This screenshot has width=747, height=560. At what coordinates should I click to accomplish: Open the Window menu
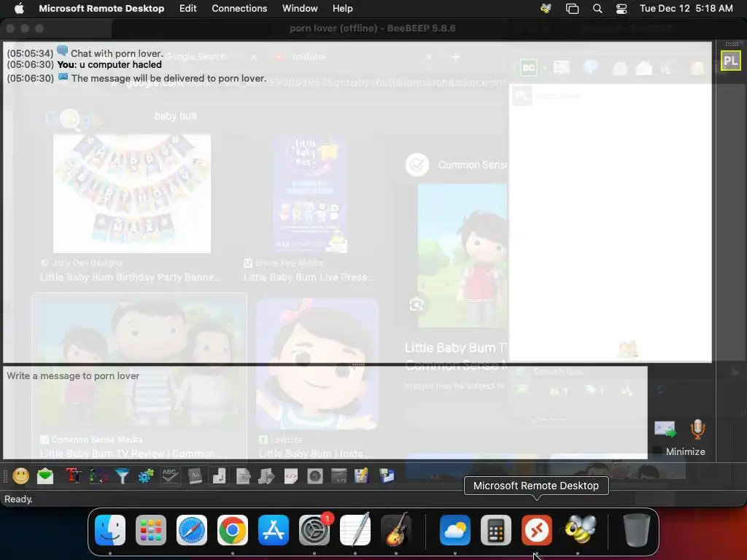pos(300,8)
